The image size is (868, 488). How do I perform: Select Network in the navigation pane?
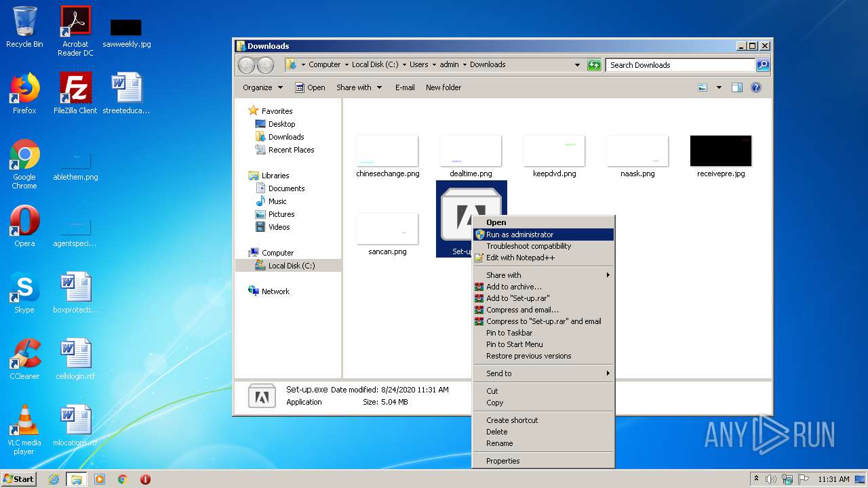269,291
